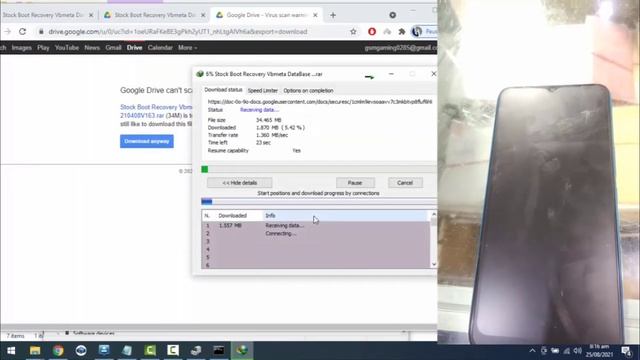Screen dimensions: 640x360
Task: Select connection row 1 Receiving data
Action: click(x=316, y=225)
